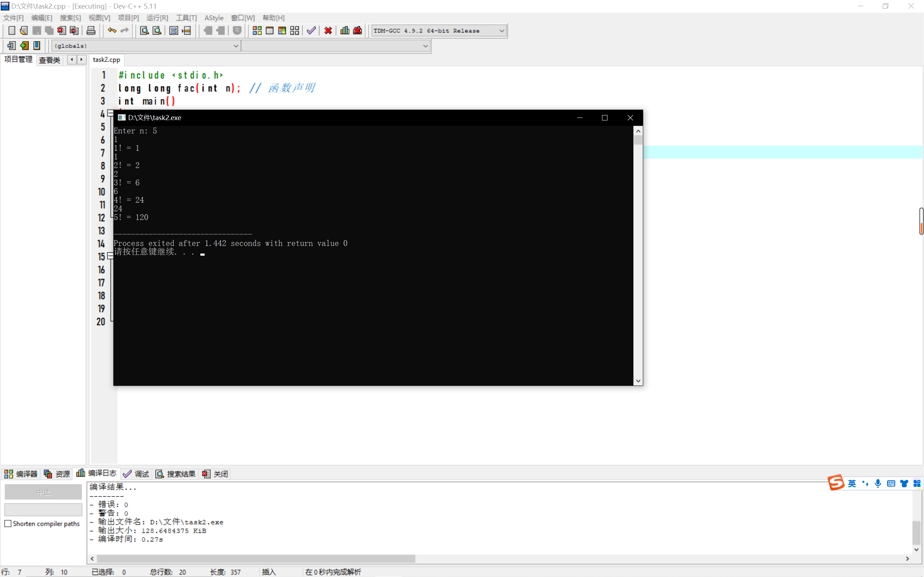Click the Find magnifier icon in toolbar

(144, 31)
